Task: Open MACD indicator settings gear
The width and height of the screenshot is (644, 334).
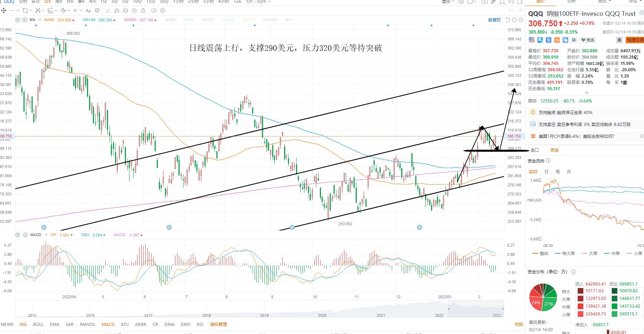Action: coord(18,235)
